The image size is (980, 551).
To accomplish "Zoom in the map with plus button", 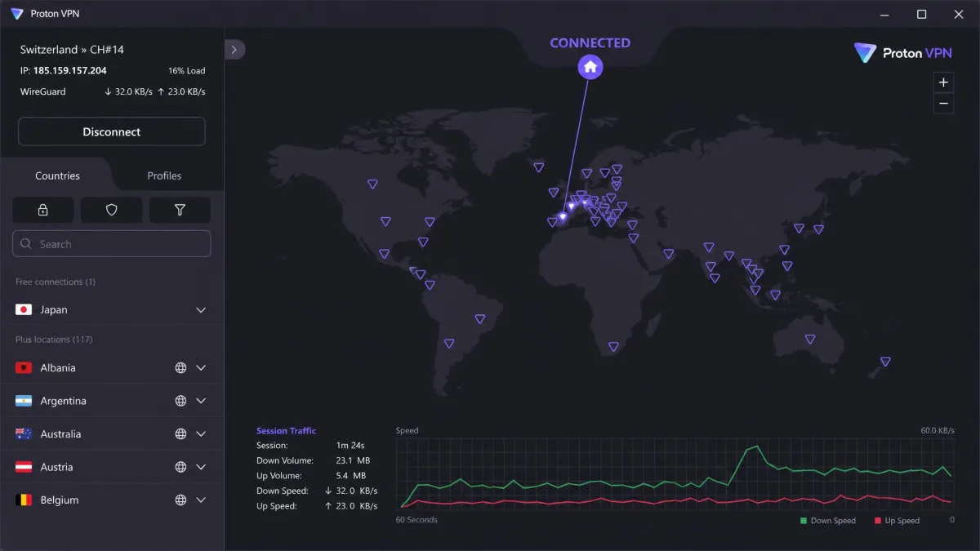I will (943, 82).
